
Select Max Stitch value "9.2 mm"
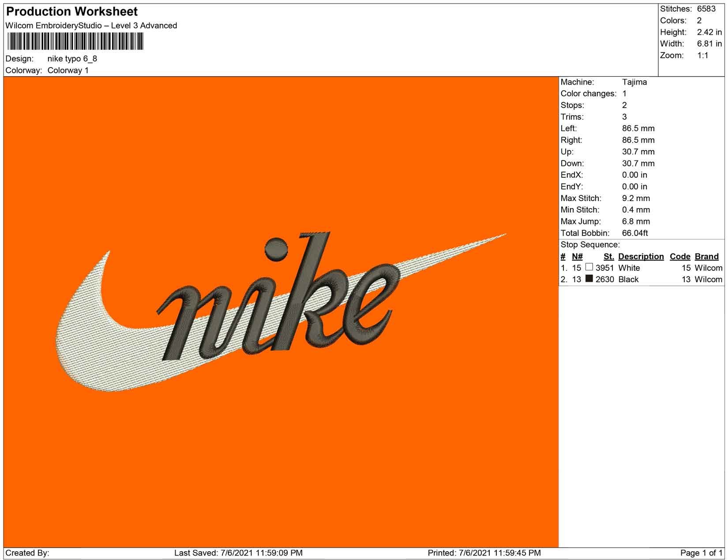pyautogui.click(x=636, y=198)
